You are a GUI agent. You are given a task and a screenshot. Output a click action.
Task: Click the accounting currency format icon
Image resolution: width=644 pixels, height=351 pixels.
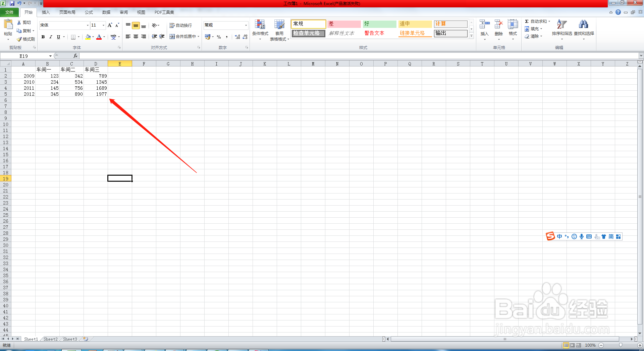208,37
